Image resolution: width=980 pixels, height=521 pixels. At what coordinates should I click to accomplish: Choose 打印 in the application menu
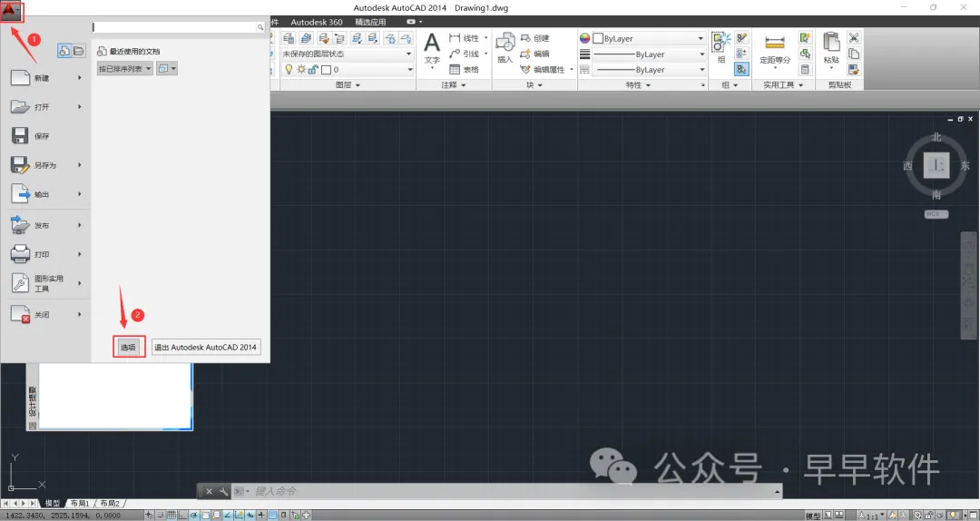tap(45, 254)
